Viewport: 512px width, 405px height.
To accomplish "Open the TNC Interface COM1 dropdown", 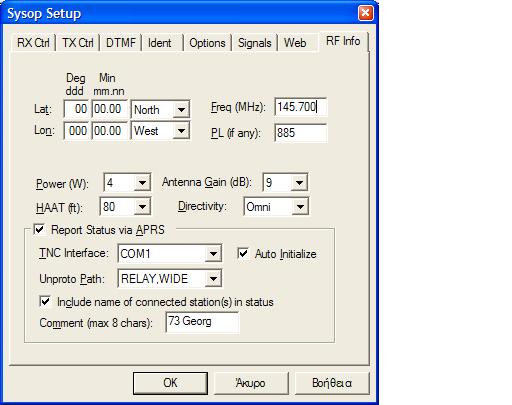I will [x=213, y=254].
